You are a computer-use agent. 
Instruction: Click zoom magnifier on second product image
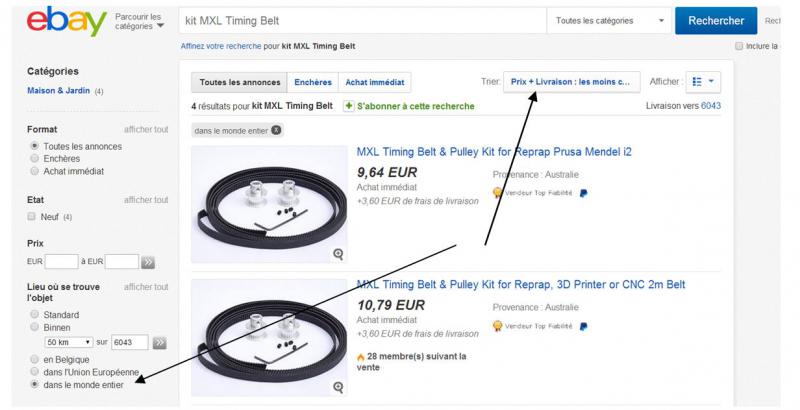point(338,387)
